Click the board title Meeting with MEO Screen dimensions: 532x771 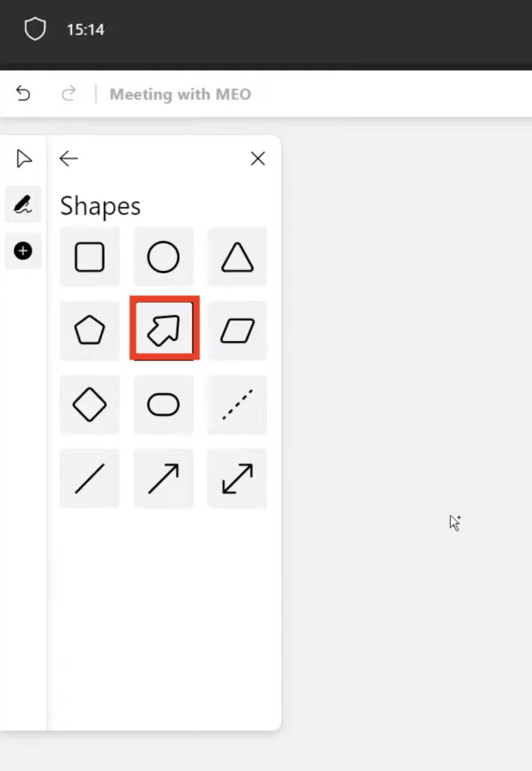tap(179, 94)
